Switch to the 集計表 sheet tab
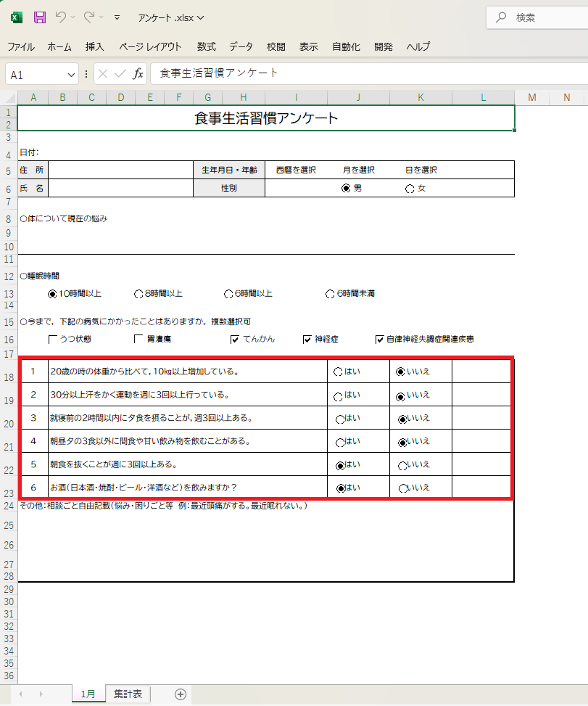This screenshot has height=706, width=588. point(128,694)
